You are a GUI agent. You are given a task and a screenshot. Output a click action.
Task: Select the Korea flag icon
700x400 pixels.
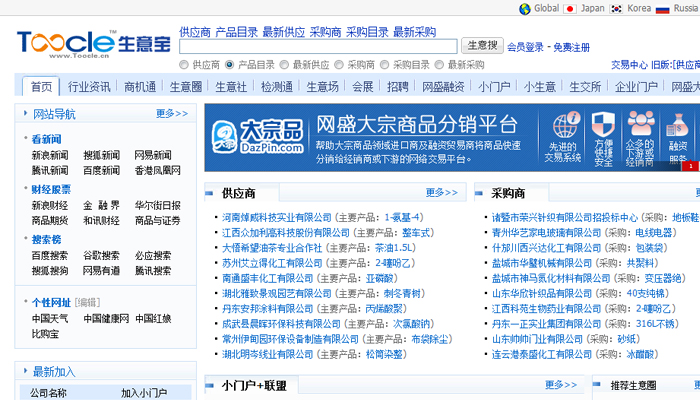(617, 8)
